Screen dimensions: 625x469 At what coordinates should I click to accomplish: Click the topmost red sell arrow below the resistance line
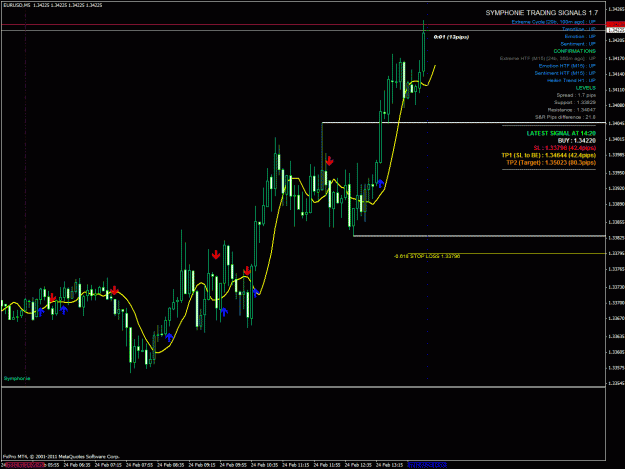[x=329, y=161]
